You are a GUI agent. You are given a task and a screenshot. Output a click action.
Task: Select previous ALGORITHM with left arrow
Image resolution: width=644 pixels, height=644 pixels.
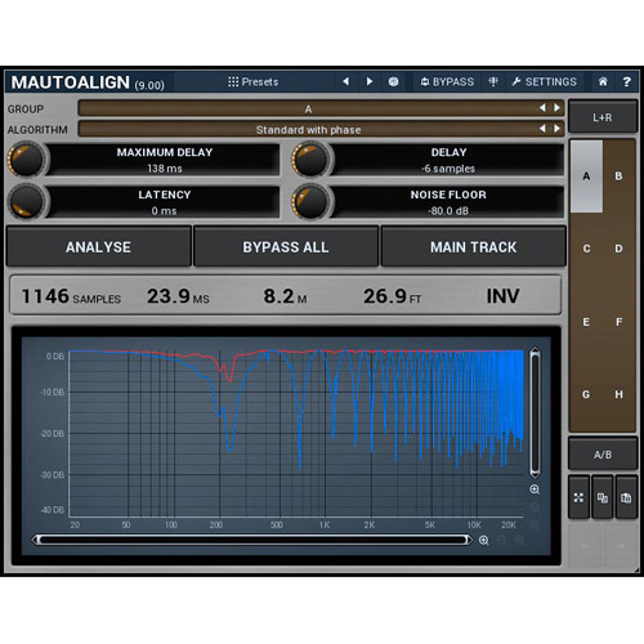[543, 128]
